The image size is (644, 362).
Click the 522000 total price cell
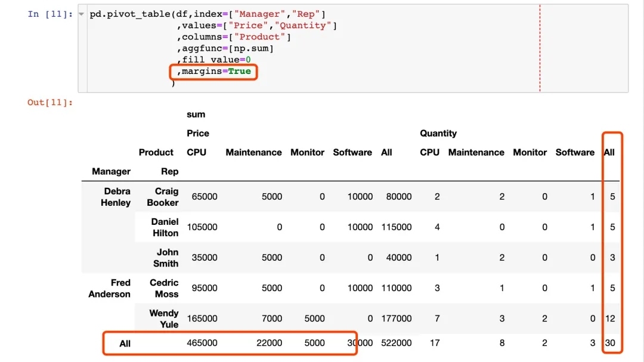pyautogui.click(x=396, y=344)
